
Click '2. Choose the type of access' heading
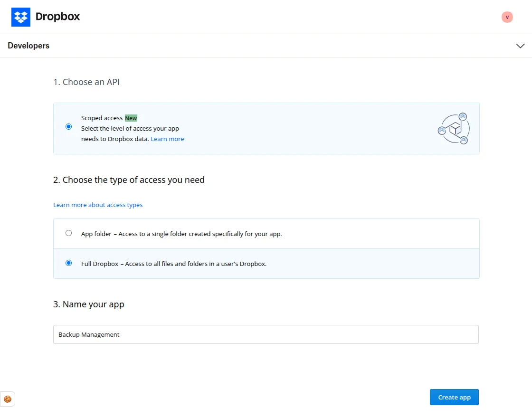pos(129,180)
